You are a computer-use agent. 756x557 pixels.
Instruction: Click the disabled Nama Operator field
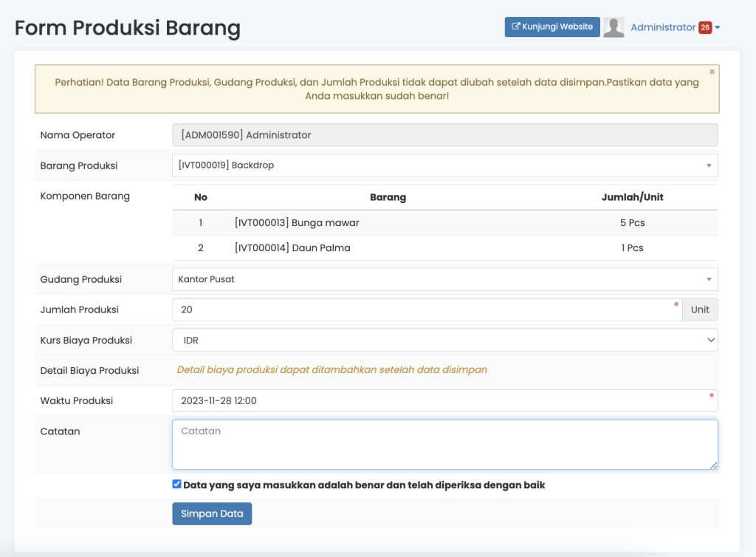click(x=444, y=135)
